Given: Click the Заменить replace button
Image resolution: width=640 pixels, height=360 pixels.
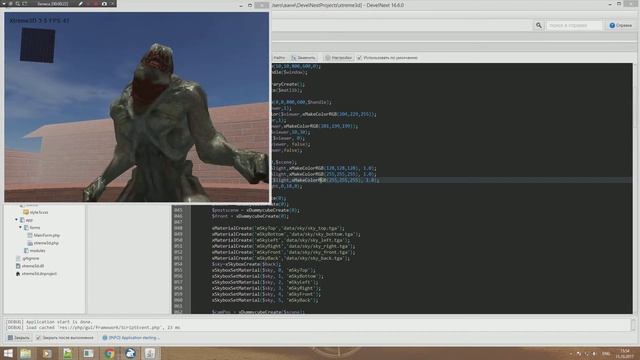Looking at the screenshot, I should 303,58.
